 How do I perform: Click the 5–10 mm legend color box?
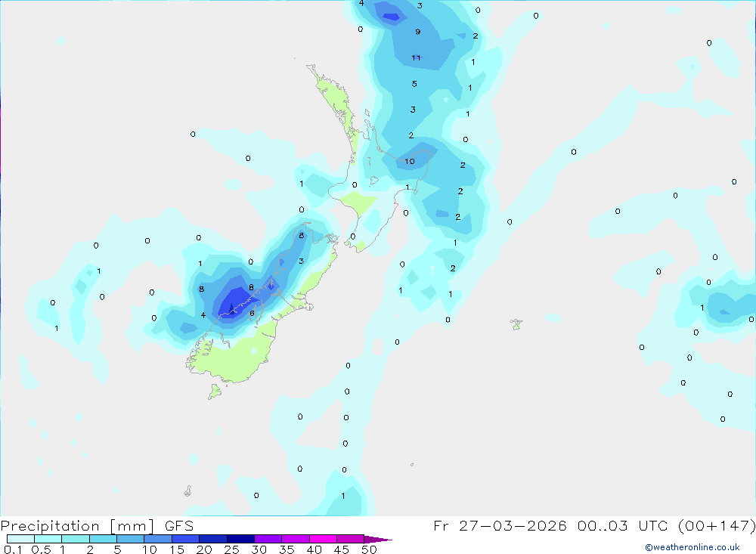click(131, 539)
